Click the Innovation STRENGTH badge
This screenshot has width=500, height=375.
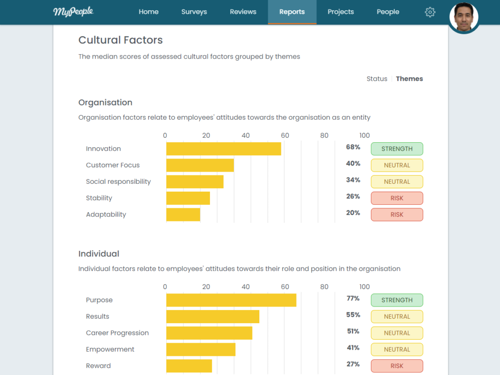397,149
